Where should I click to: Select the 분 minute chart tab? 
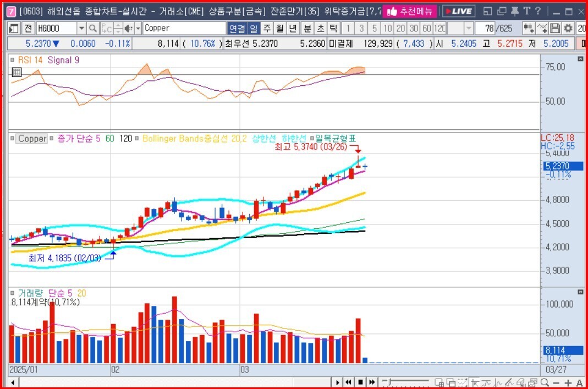click(307, 28)
